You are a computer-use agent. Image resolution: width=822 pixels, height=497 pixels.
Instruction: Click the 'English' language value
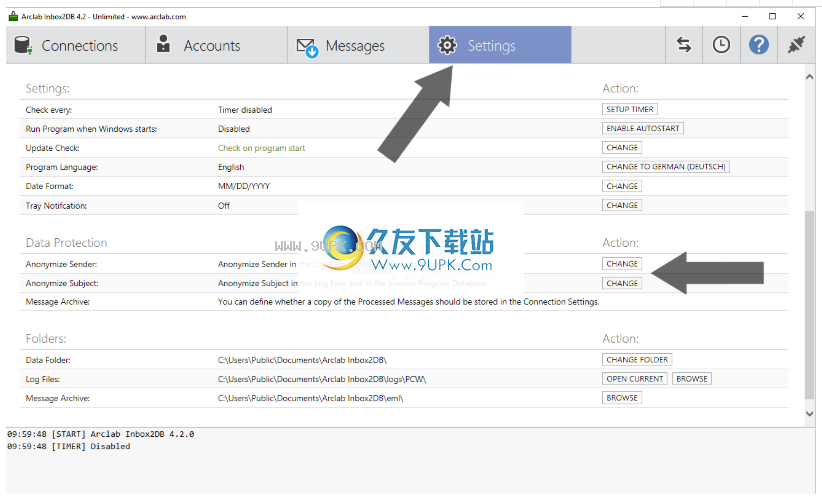pyautogui.click(x=231, y=167)
